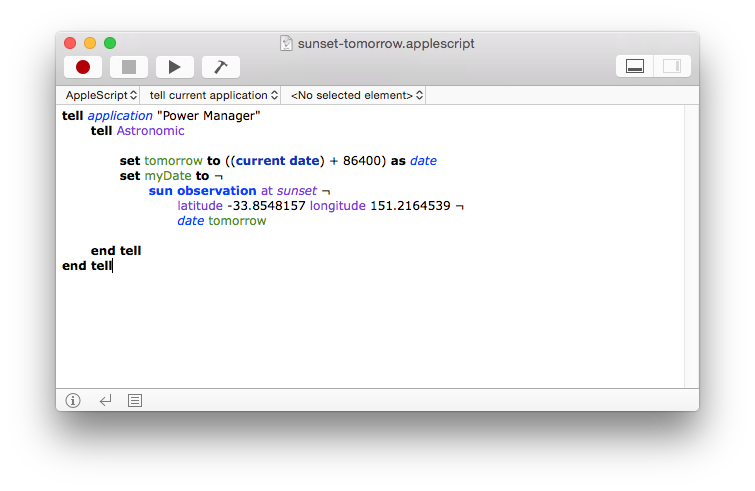Click the Stop script button
Screen dimensions: 755x491
point(129,67)
